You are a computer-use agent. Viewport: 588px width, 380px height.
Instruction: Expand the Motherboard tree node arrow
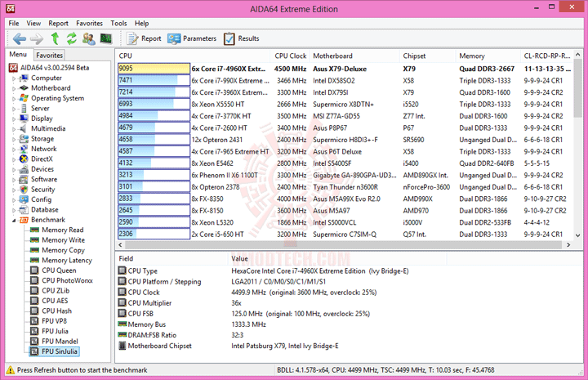(x=14, y=88)
